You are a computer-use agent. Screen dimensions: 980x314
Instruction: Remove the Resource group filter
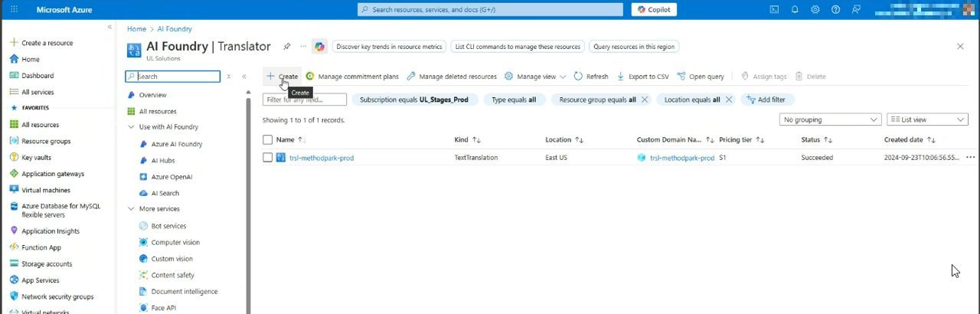pyautogui.click(x=645, y=100)
